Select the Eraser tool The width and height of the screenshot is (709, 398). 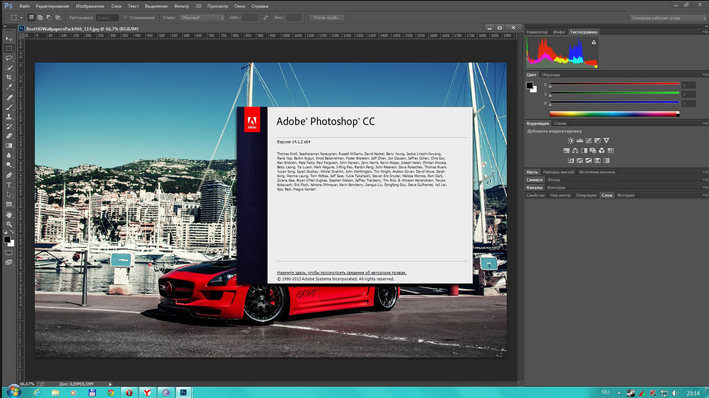9,136
